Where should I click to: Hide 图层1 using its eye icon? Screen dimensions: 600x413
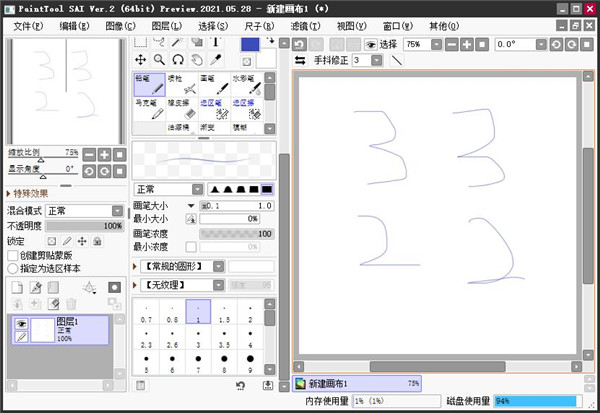tap(20, 324)
